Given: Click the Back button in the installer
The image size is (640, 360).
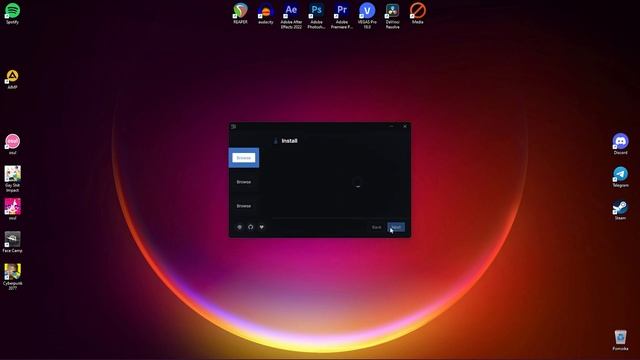Looking at the screenshot, I should click(376, 227).
